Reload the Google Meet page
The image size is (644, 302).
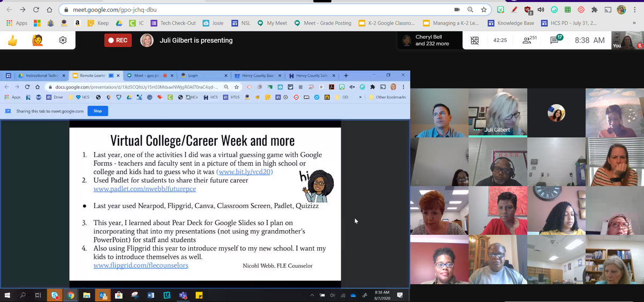[35, 10]
